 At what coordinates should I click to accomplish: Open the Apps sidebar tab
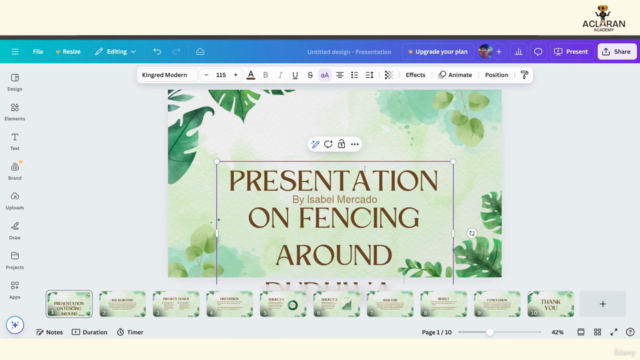(x=15, y=290)
